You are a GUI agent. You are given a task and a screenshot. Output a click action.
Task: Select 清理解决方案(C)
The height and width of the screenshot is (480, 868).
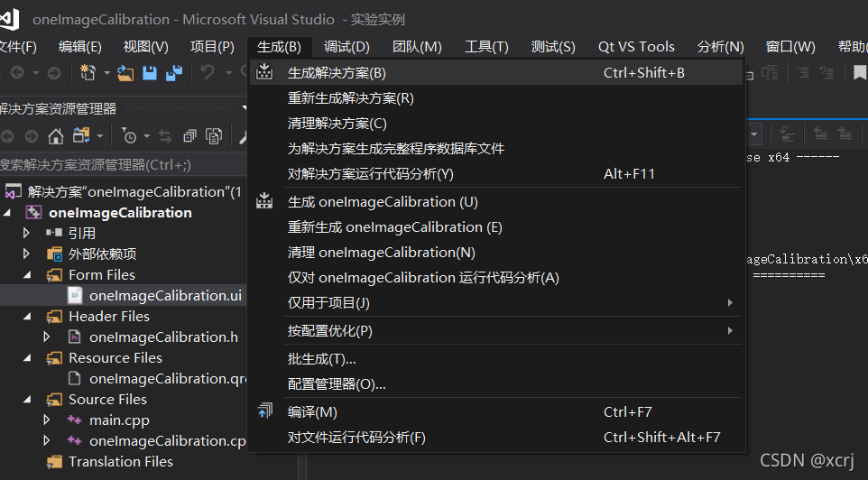tap(496, 123)
